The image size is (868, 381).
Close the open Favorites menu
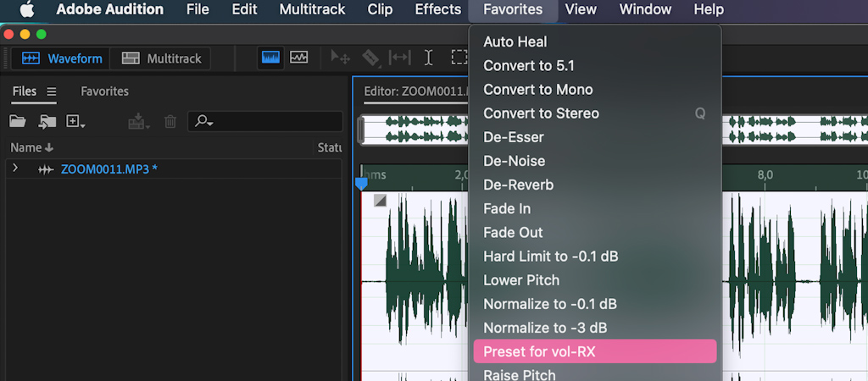pyautogui.click(x=513, y=10)
